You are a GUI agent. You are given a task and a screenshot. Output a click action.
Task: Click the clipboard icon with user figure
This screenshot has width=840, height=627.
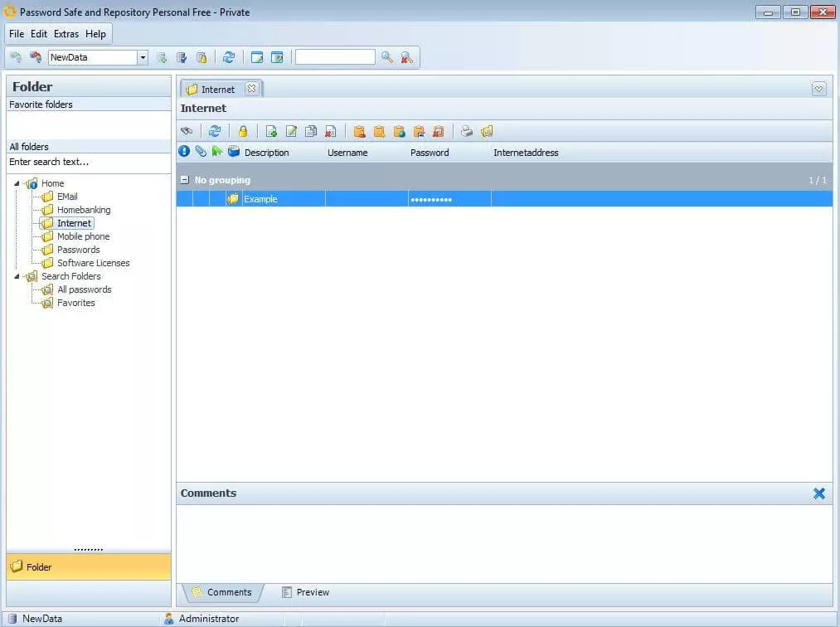click(x=359, y=131)
